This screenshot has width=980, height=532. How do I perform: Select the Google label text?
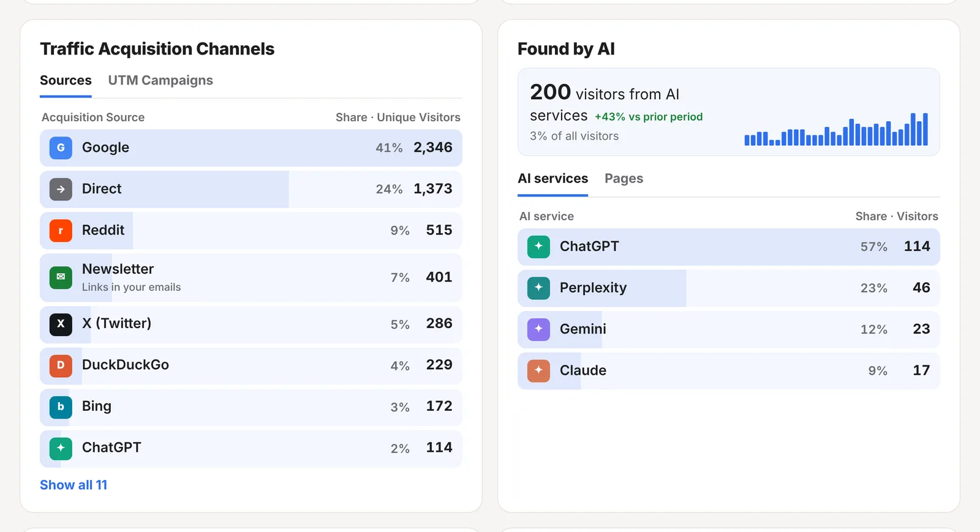click(105, 148)
